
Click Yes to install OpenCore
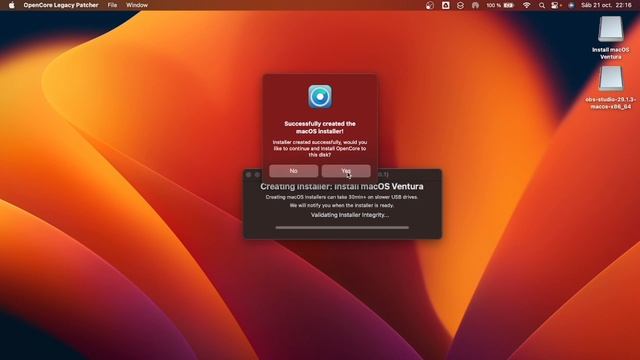pyautogui.click(x=346, y=171)
